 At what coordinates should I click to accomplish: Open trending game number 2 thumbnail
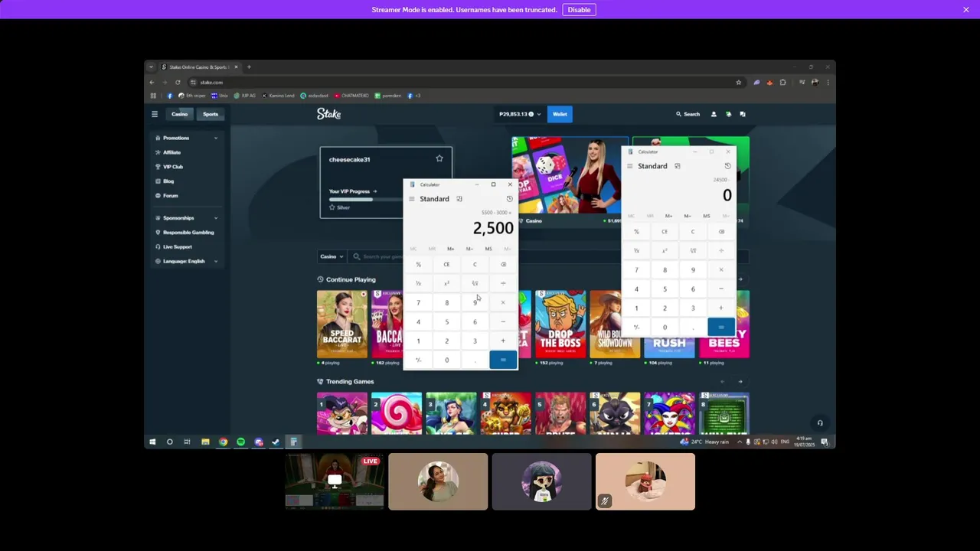[x=397, y=413]
